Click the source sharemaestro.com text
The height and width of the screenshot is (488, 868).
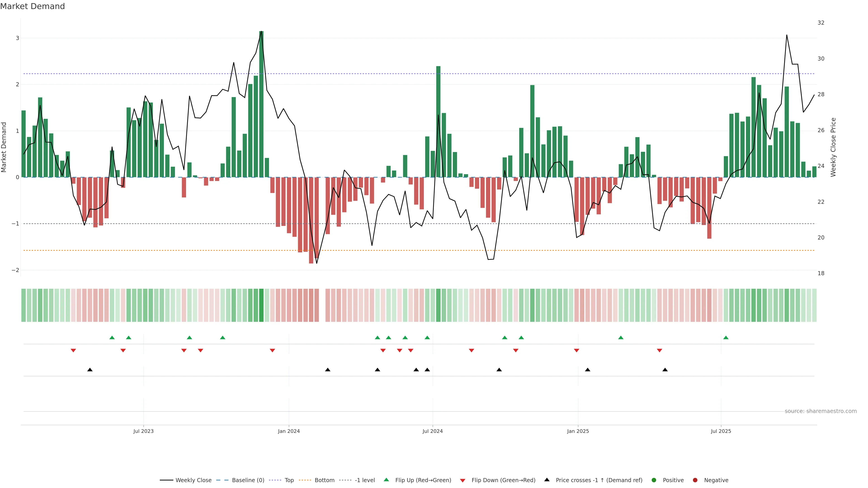(821, 411)
